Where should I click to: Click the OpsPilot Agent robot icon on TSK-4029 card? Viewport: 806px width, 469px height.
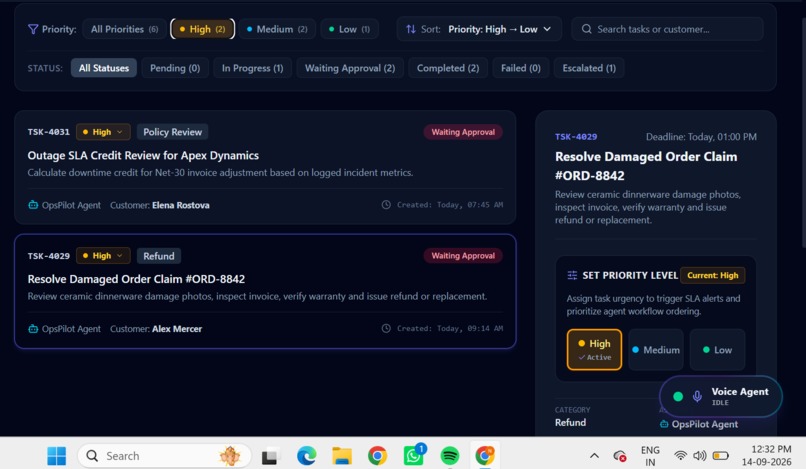(33, 329)
